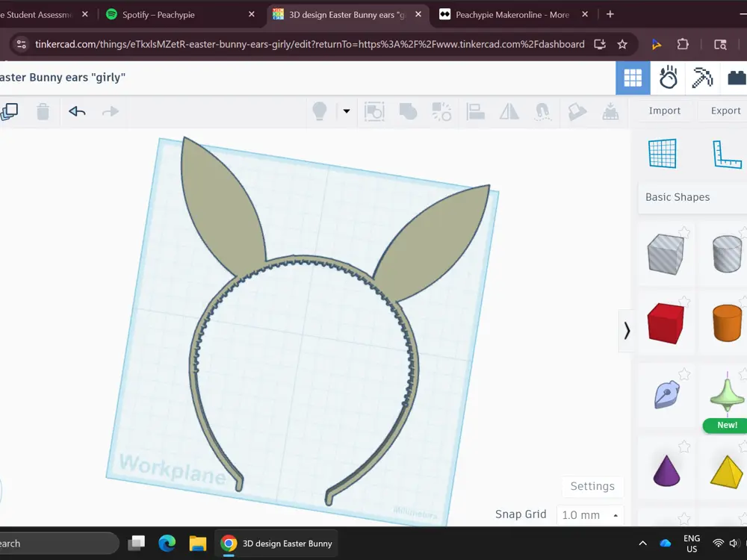Pick the striped Box hole shape
This screenshot has height=560, width=747.
click(666, 255)
